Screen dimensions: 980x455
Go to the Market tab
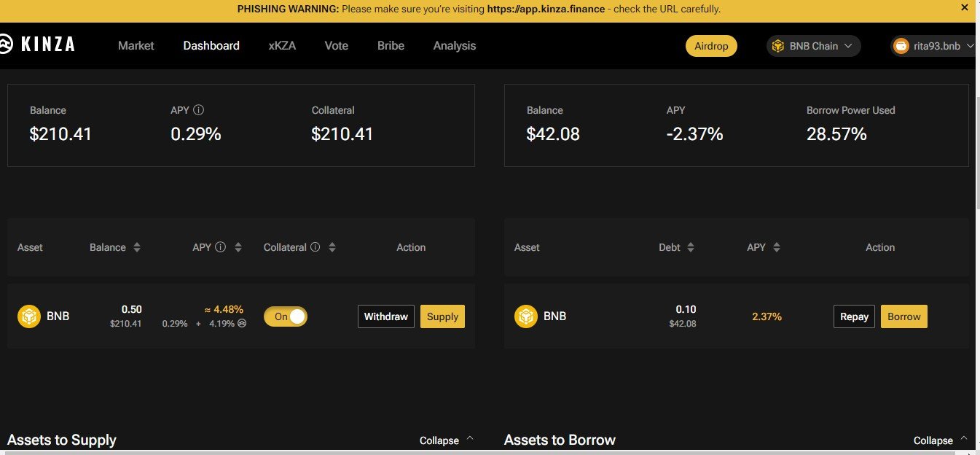click(x=136, y=45)
